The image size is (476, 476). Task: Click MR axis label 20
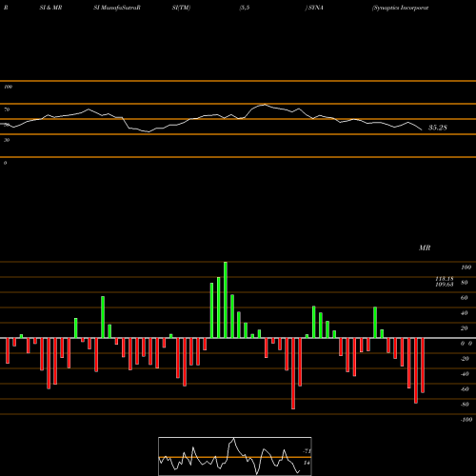pyautogui.click(x=465, y=328)
